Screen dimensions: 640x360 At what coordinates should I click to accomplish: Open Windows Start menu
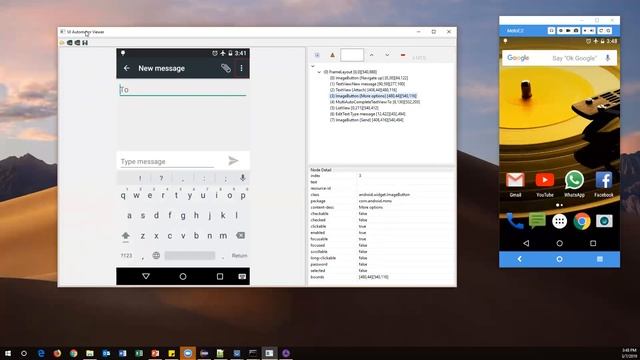7,353
